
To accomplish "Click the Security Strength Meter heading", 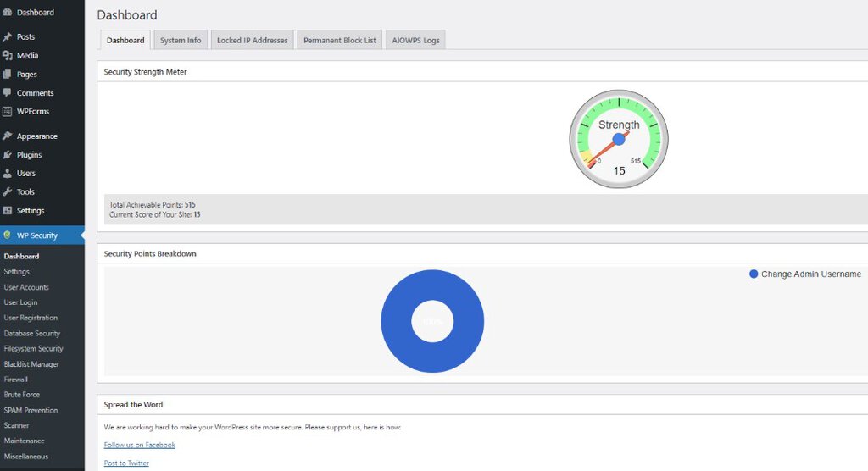I will 145,72.
